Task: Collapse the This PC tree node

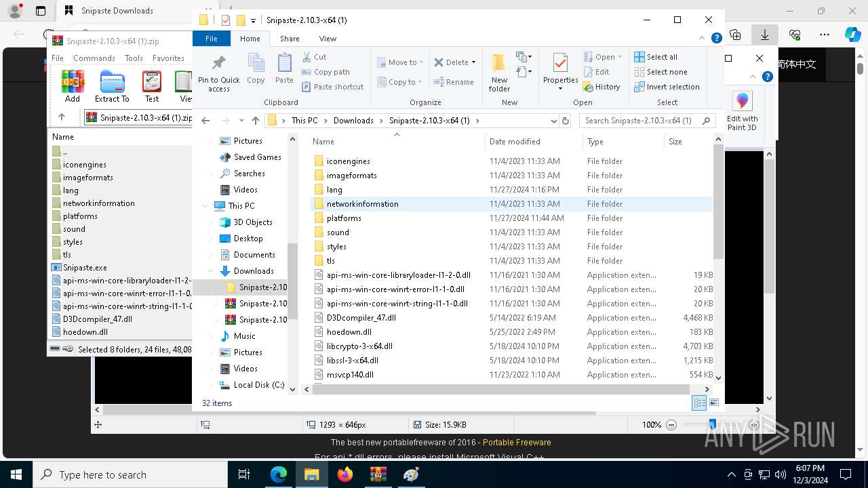Action: click(205, 206)
